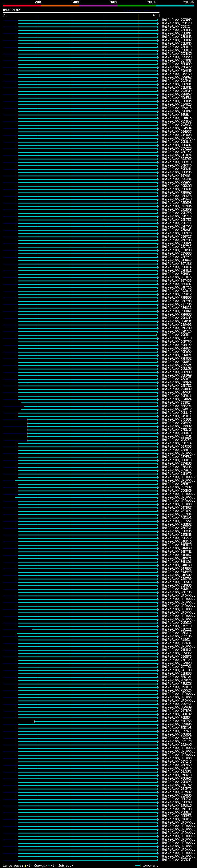
Task: Select hit label UniRef100_P43643
Action: point(177,200)
